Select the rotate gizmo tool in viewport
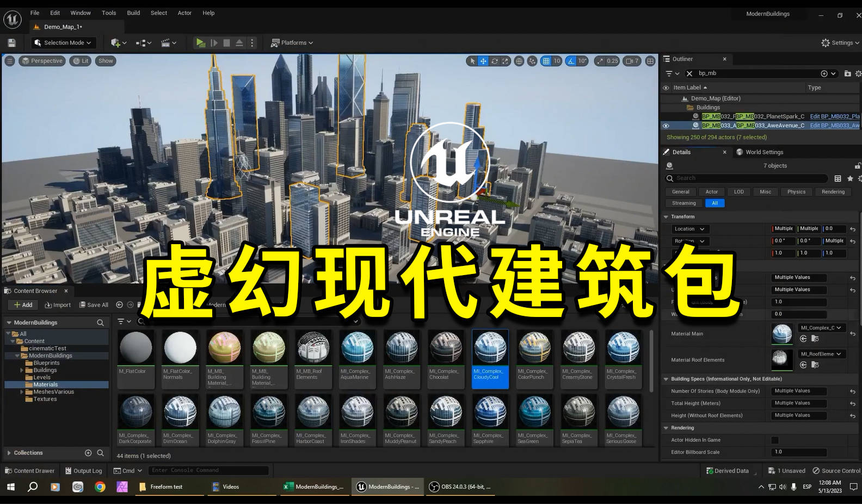The width and height of the screenshot is (862, 504). pos(494,61)
